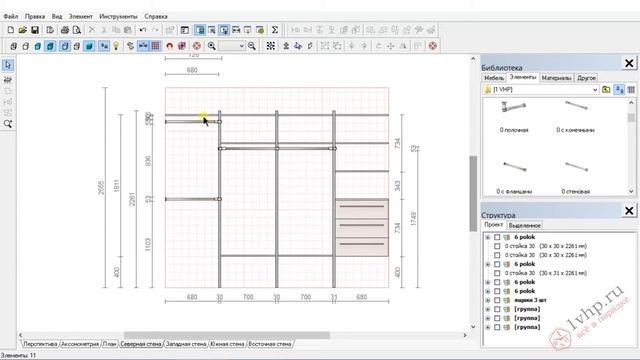This screenshot has height=360, width=640.
Task: Open the Мебель tab in Библиотека
Action: pos(494,78)
